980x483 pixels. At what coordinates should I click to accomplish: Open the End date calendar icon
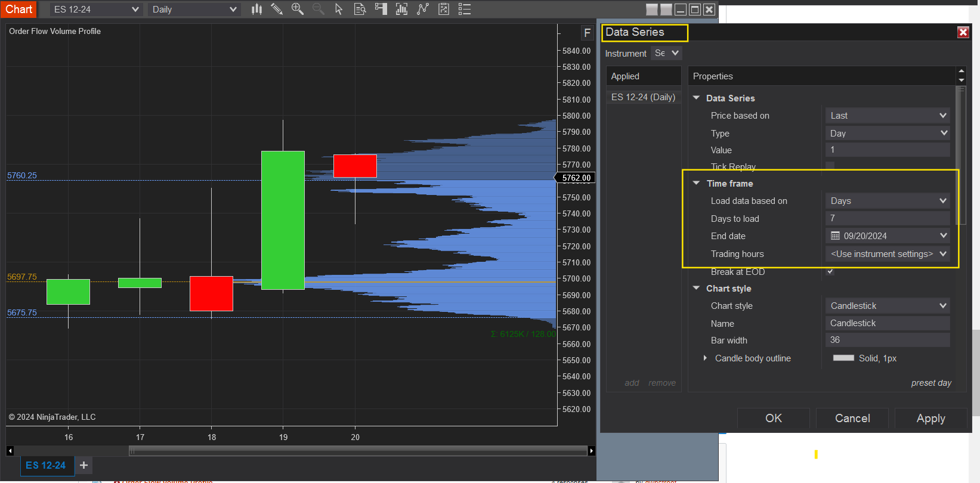(x=835, y=236)
